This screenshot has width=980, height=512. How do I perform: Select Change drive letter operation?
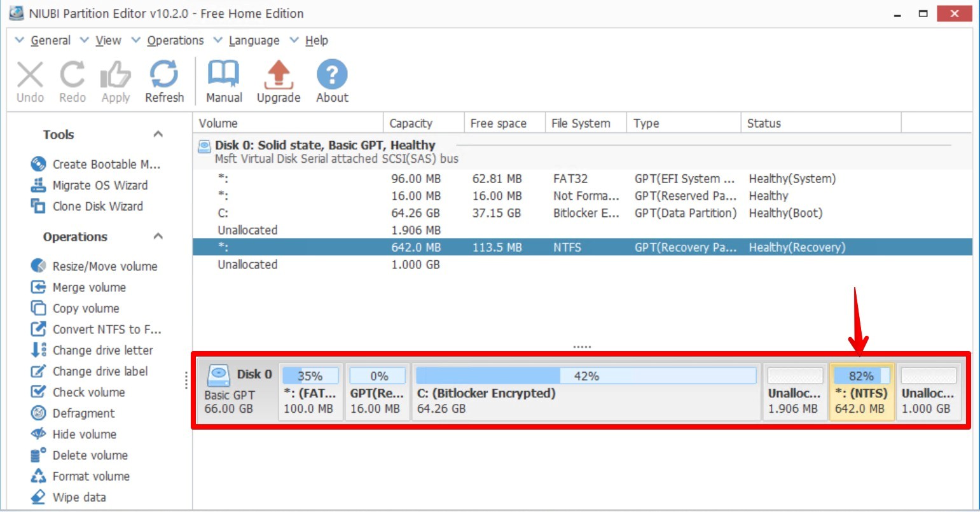[x=92, y=350]
